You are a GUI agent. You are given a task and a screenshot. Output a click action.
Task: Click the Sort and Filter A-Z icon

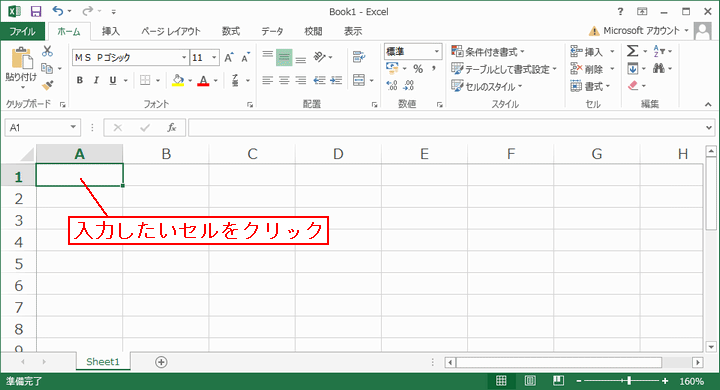(x=659, y=51)
